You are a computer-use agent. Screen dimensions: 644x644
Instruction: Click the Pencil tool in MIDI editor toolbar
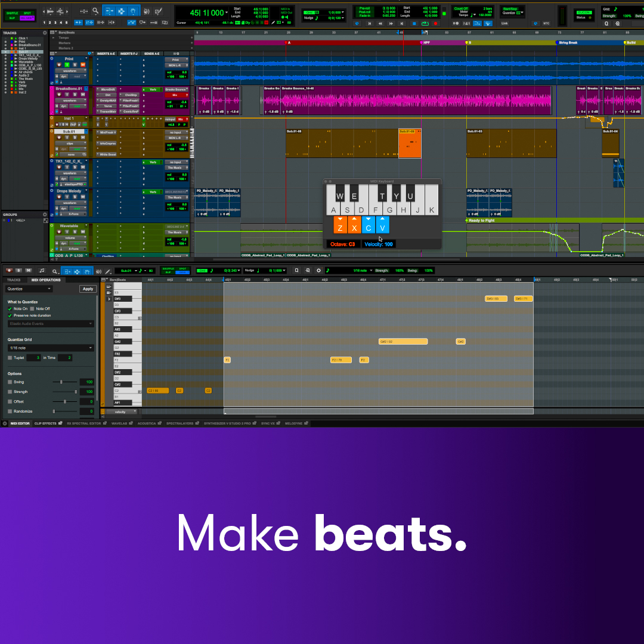point(108,271)
